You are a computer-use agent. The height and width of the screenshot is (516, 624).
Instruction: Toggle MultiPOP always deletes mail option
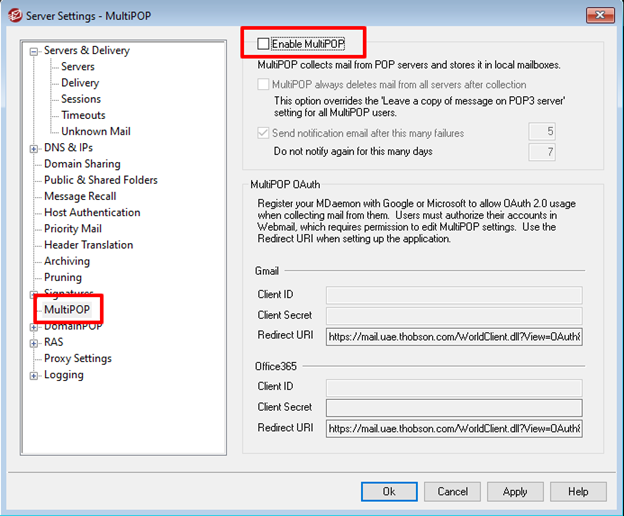264,85
